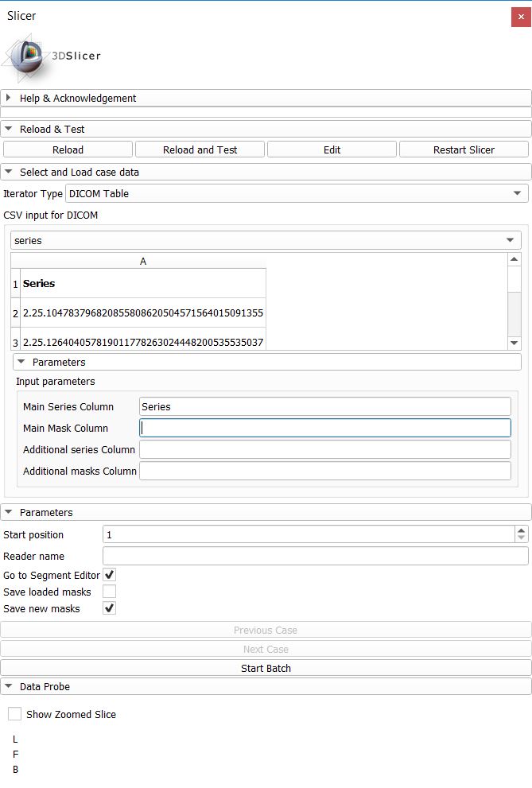Image resolution: width=532 pixels, height=788 pixels.
Task: Click the 3D Slicer logo icon
Action: tap(26, 56)
